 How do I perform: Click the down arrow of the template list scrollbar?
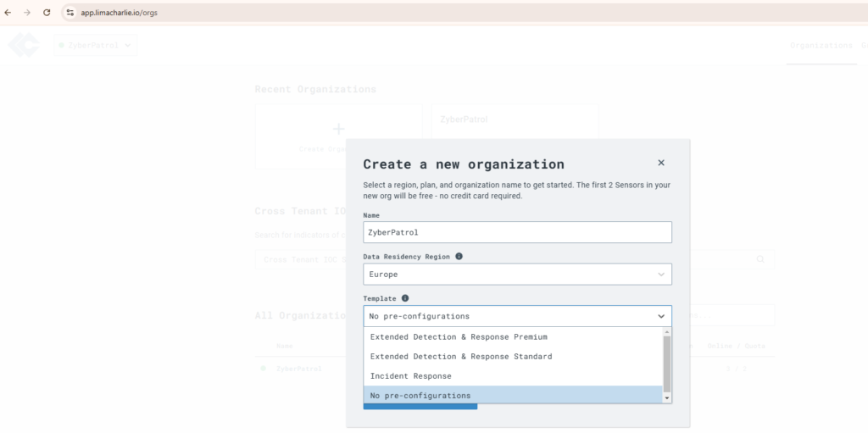[x=667, y=398]
